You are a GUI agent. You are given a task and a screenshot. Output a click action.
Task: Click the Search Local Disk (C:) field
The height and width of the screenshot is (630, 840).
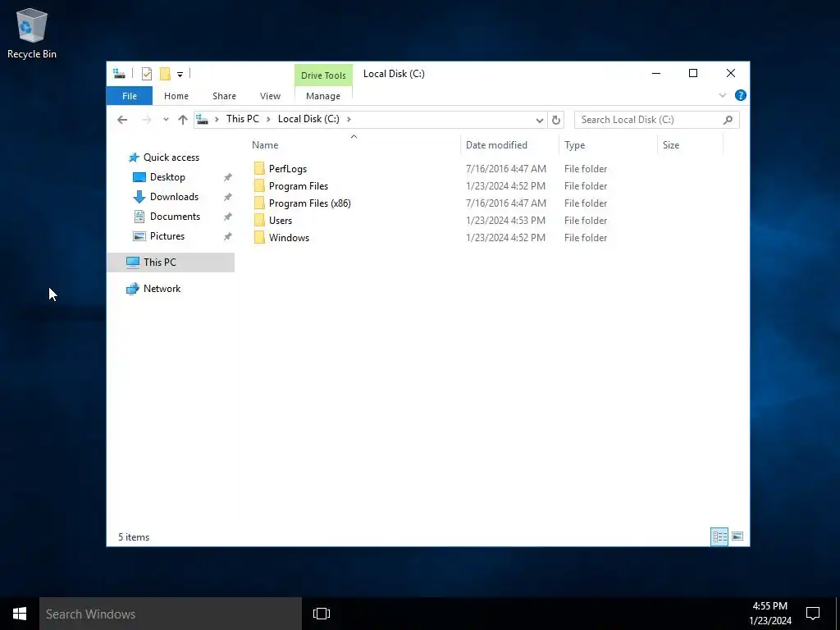coord(657,120)
